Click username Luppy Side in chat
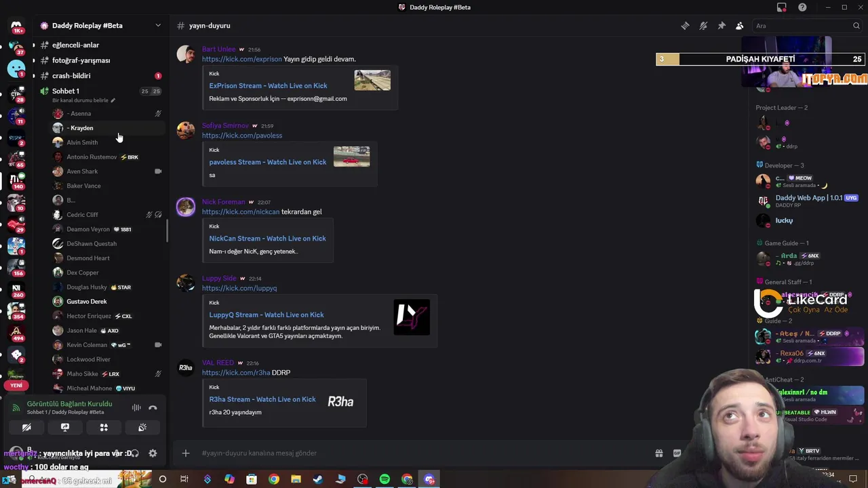The height and width of the screenshot is (488, 868). 219,279
